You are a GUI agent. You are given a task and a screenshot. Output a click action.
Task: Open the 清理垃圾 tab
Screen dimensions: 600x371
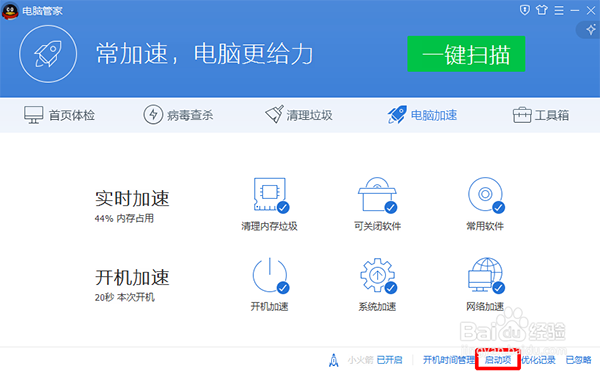point(298,115)
